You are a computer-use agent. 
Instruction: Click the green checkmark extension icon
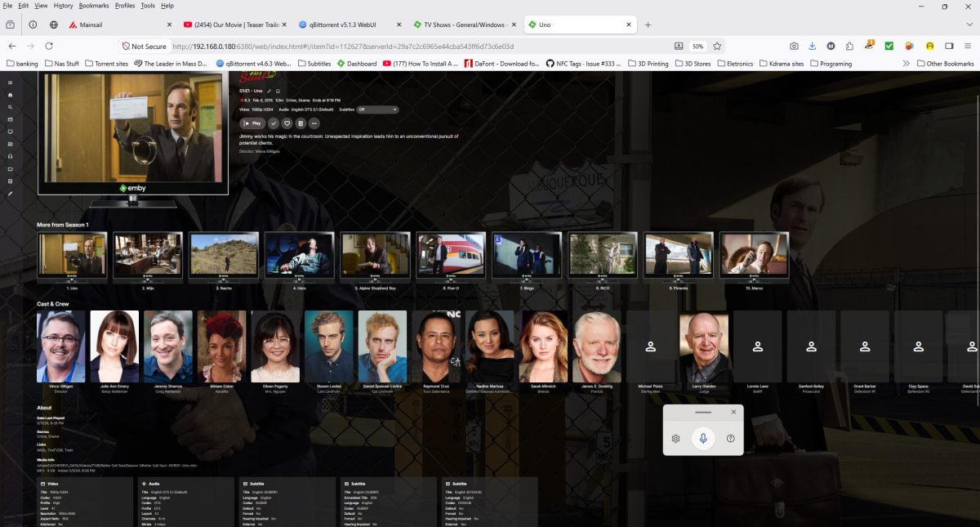(889, 47)
